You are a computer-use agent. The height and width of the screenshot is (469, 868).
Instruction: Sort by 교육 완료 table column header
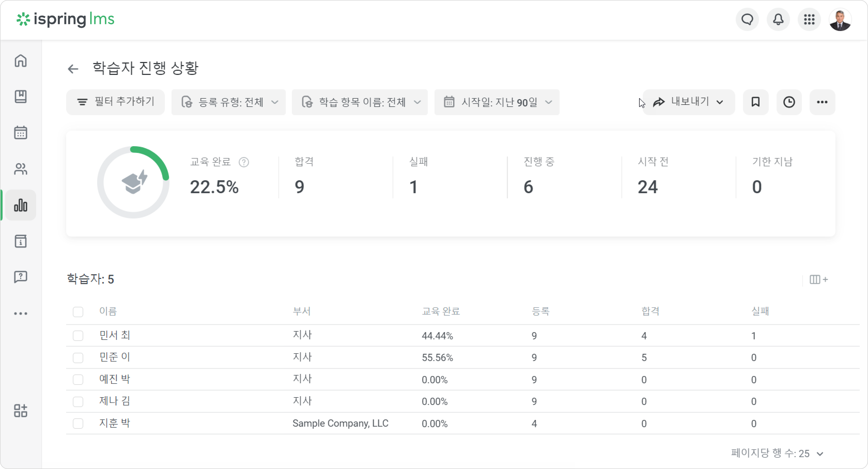(x=441, y=311)
